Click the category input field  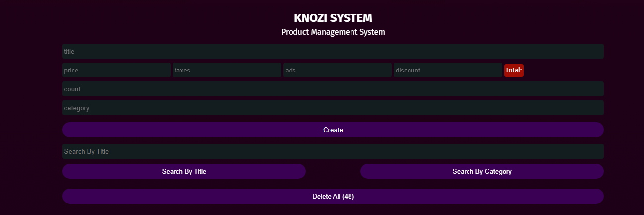pyautogui.click(x=333, y=108)
